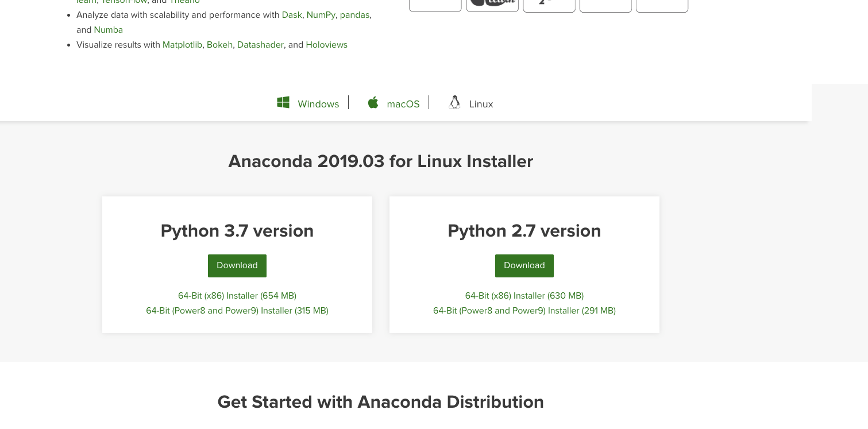The height and width of the screenshot is (429, 868).
Task: Follow the Matplotlib link
Action: 182,45
